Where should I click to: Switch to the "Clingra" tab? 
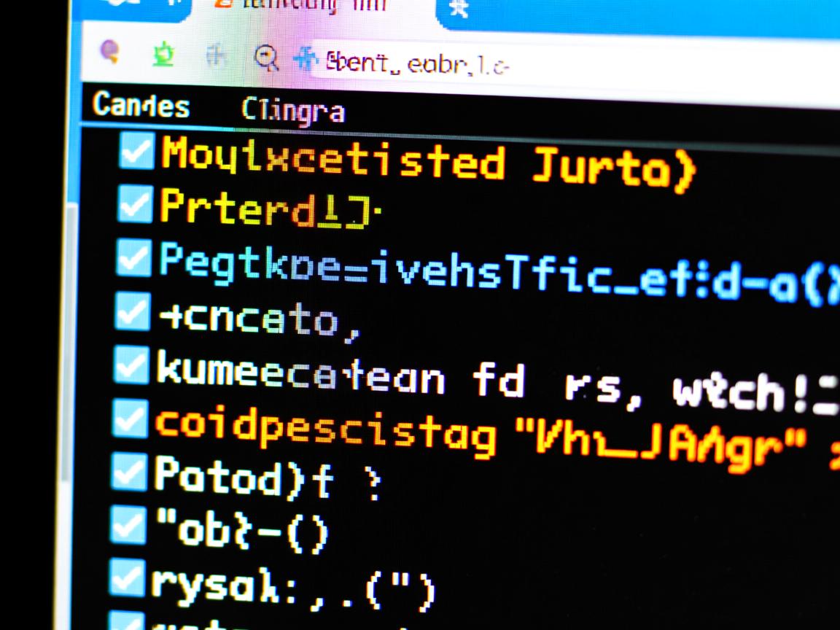(x=293, y=111)
